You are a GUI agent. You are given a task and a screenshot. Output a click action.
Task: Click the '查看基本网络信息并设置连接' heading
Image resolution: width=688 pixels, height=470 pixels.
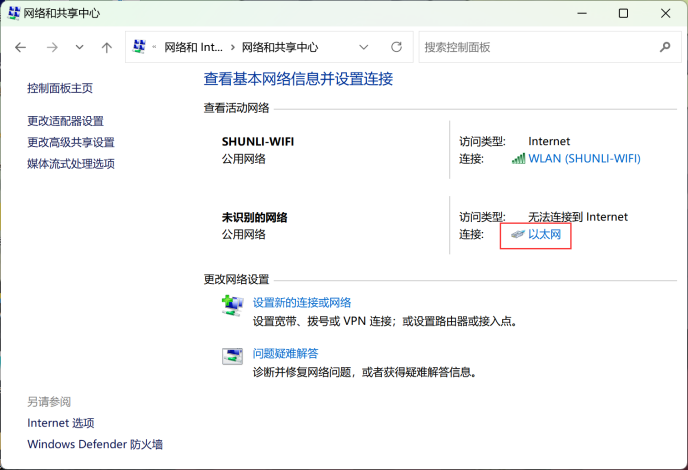point(298,79)
